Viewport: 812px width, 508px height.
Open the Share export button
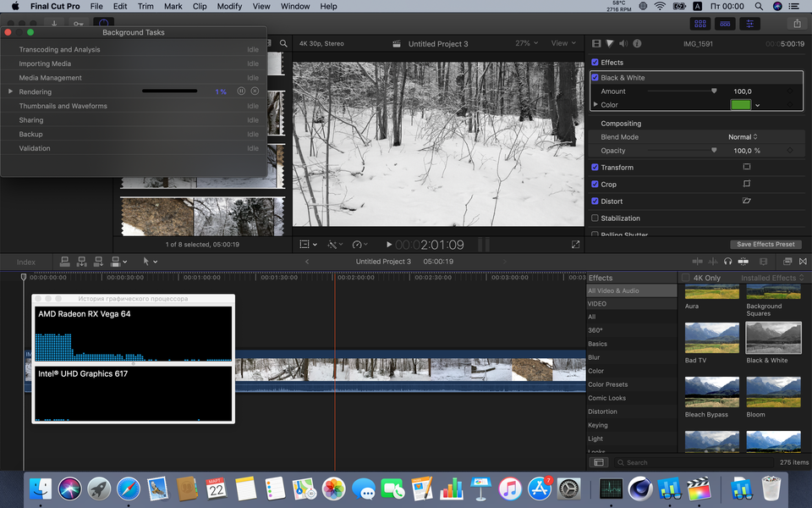point(796,24)
